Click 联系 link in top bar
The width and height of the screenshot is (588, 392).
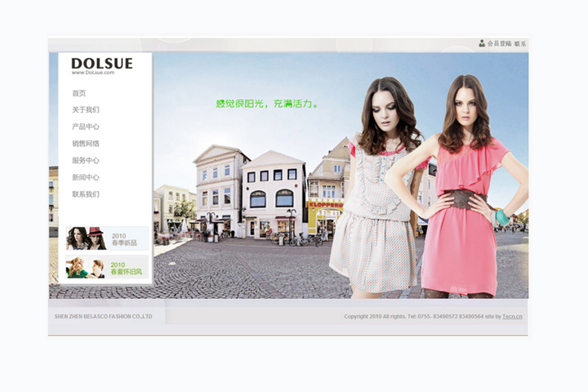520,44
